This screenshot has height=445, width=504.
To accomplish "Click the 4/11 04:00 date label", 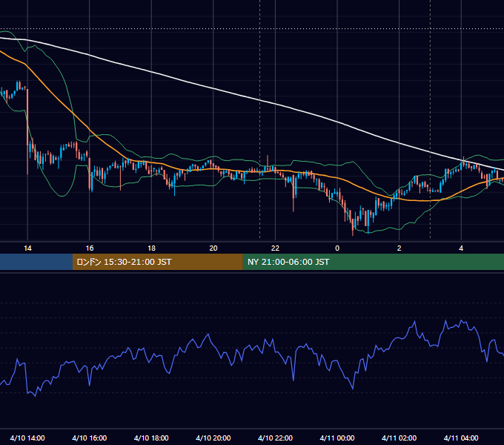I will 461,438.
